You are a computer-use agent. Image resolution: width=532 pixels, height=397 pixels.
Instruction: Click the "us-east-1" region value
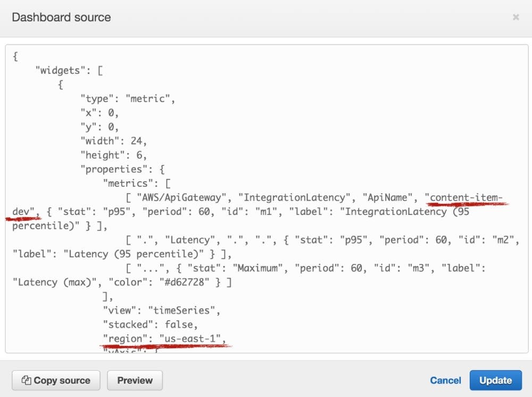pyautogui.click(x=190, y=338)
